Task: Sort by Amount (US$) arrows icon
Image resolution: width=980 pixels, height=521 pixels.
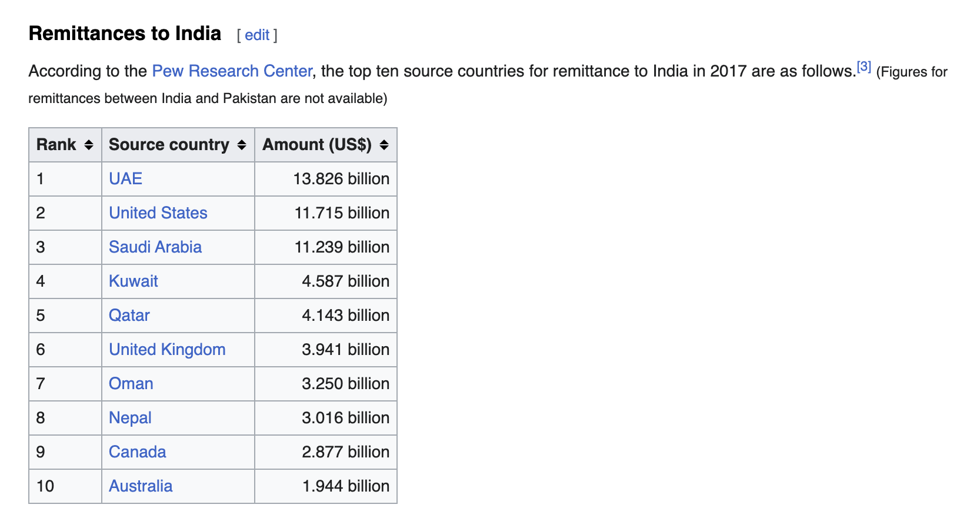Action: (384, 145)
